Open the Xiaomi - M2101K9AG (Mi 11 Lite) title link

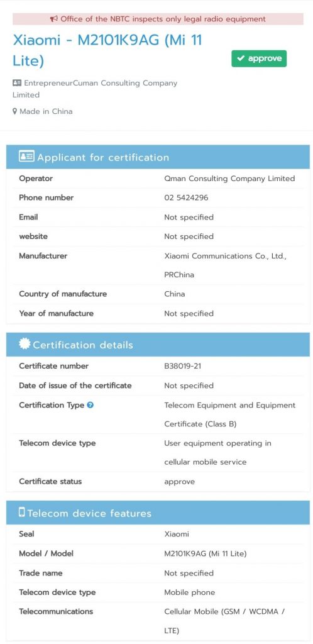107,50
